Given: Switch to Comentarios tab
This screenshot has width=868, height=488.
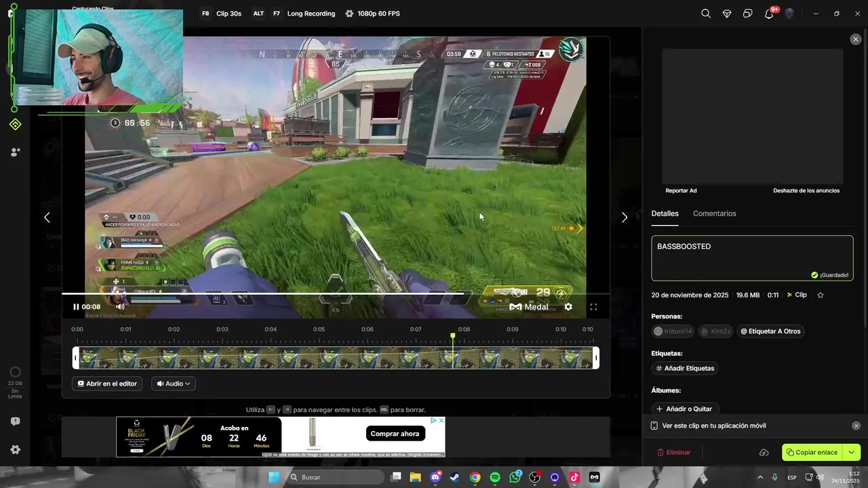Looking at the screenshot, I should coord(714,213).
